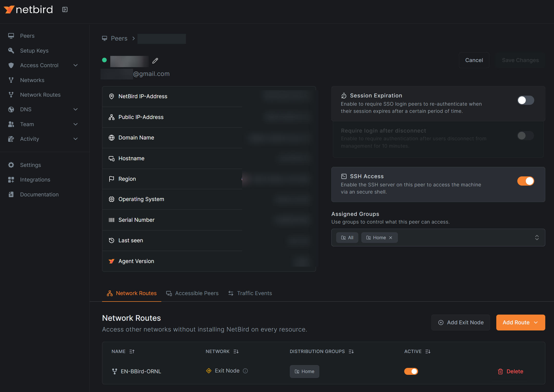Open the Assigned Groups selector arrows
This screenshot has height=392, width=554.
coord(537,237)
